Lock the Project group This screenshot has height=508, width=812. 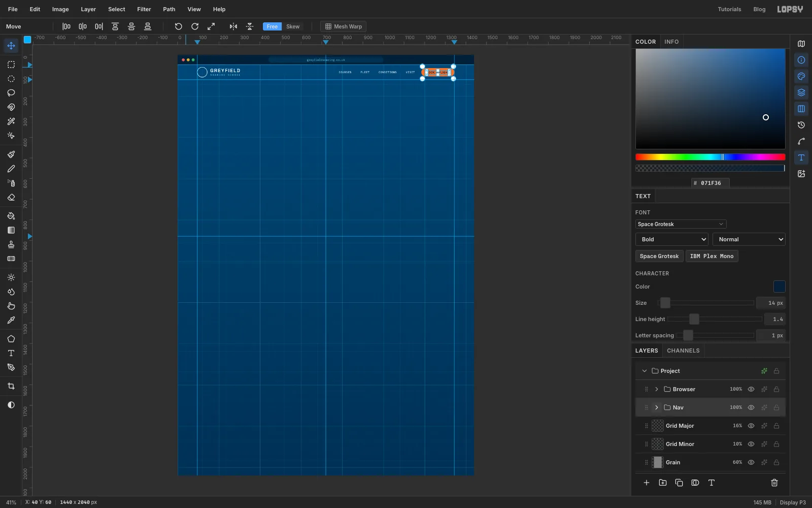coord(776,371)
